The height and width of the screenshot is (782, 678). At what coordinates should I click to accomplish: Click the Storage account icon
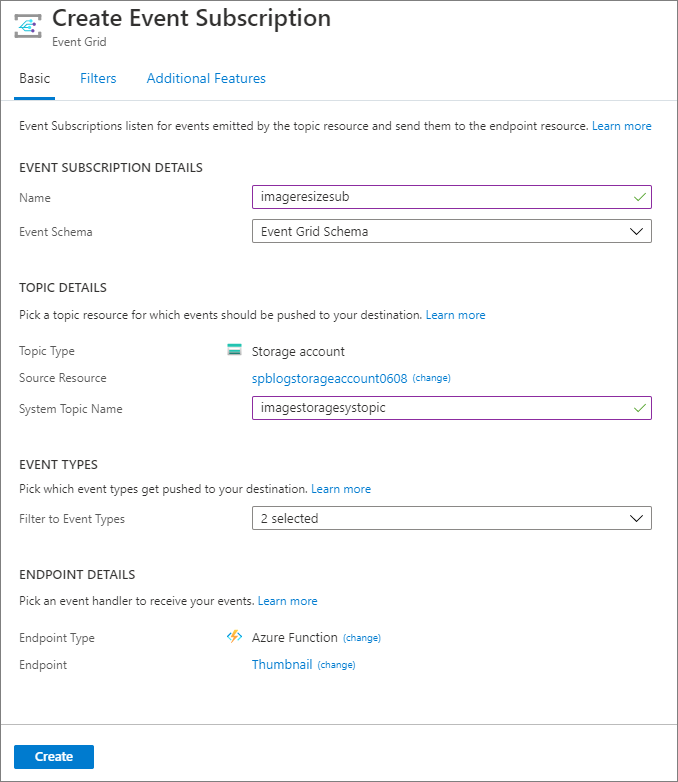[x=235, y=350]
